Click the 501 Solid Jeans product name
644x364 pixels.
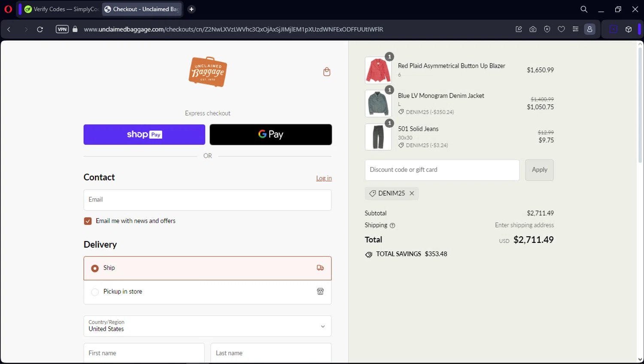pyautogui.click(x=418, y=129)
